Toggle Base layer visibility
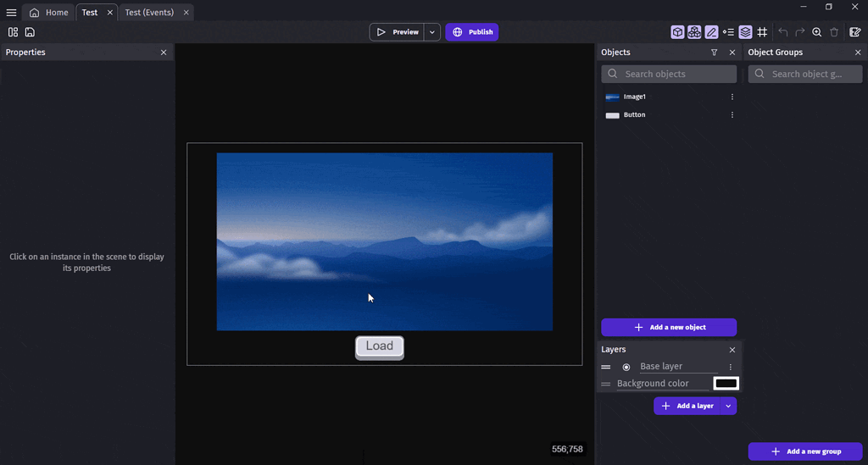The width and height of the screenshot is (868, 465). click(x=626, y=367)
